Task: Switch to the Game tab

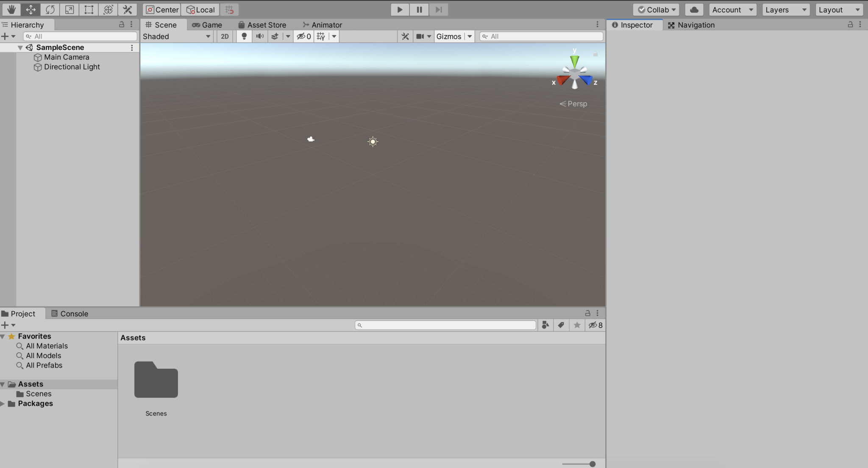Action: [208, 25]
